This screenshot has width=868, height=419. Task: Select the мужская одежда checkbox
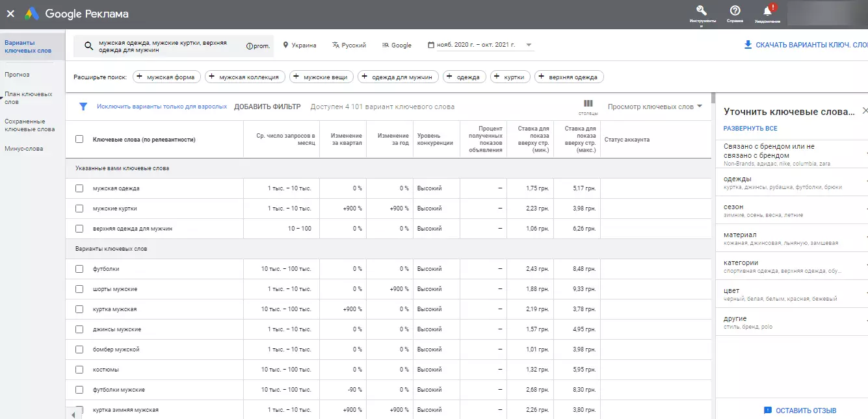tap(79, 188)
